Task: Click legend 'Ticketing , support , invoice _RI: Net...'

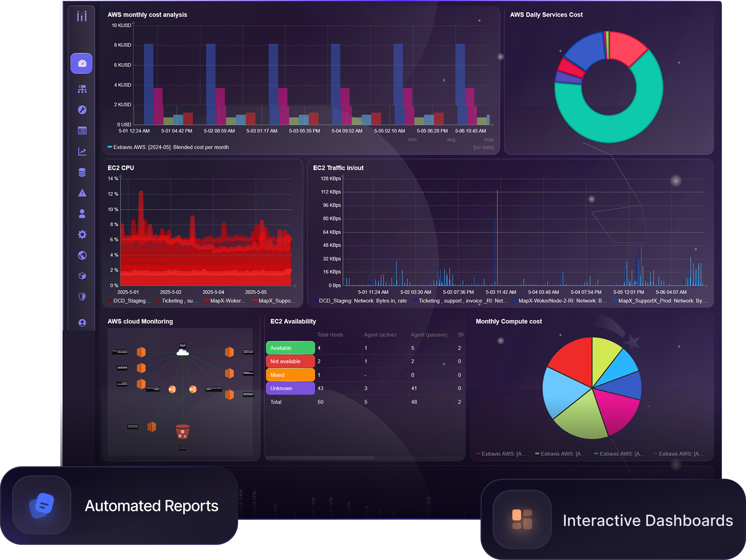Action: click(460, 301)
